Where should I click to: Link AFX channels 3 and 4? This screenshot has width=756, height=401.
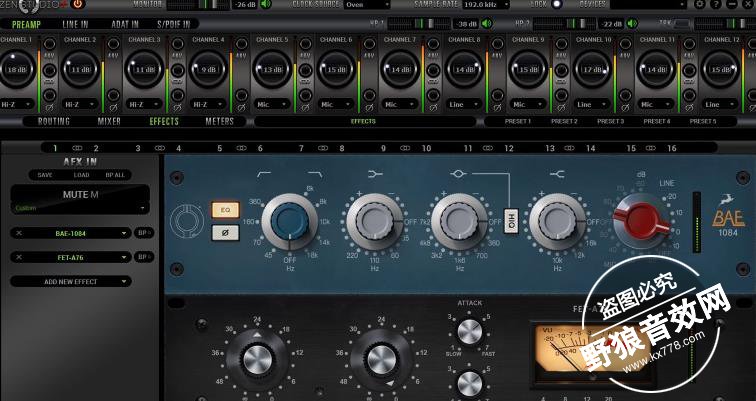(x=160, y=148)
